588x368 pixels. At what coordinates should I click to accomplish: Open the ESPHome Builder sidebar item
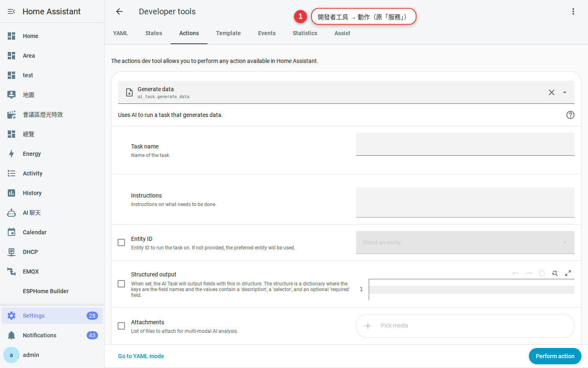[52, 291]
